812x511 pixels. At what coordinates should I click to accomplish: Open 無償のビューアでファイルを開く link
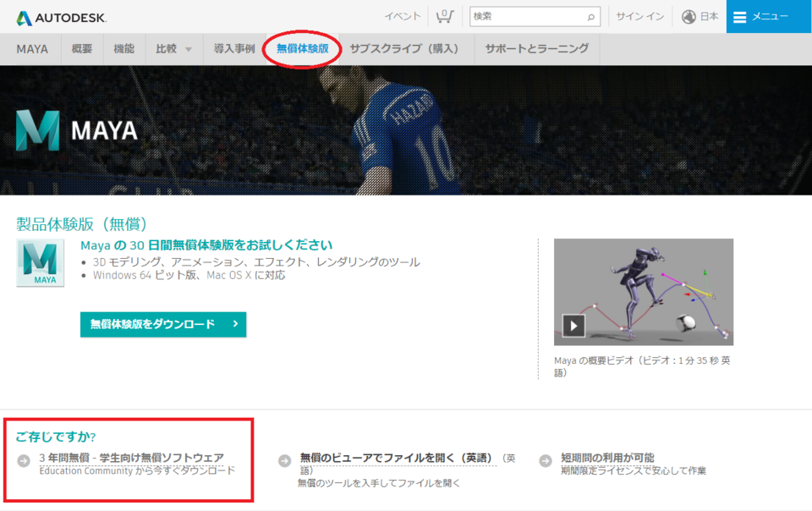(396, 458)
